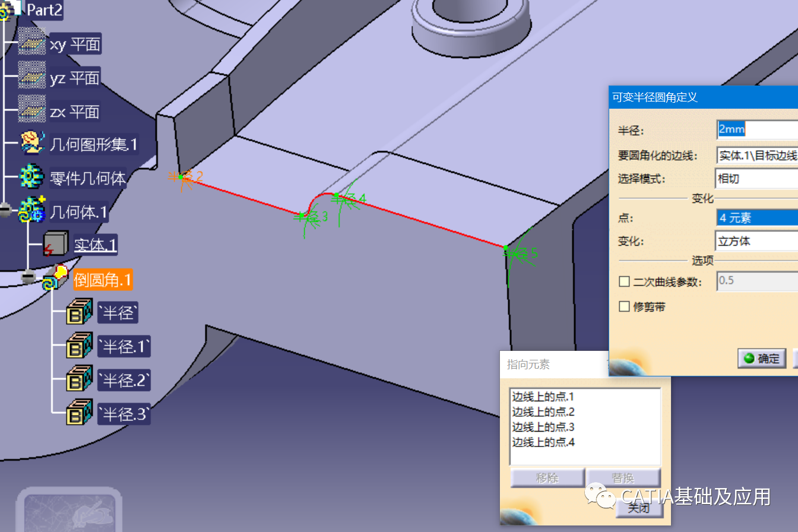This screenshot has width=798, height=532.
Task: Click the parameter icon beside `半径`
Action: pos(79,312)
